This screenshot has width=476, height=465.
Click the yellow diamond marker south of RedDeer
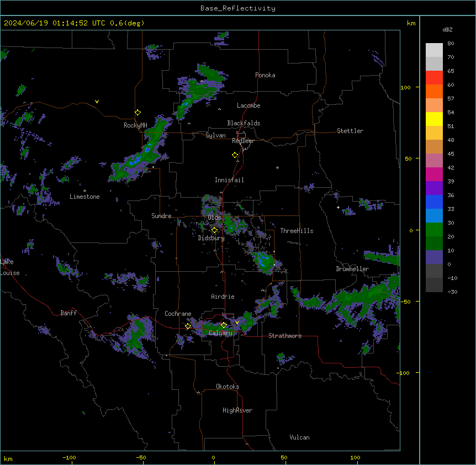tap(235, 155)
